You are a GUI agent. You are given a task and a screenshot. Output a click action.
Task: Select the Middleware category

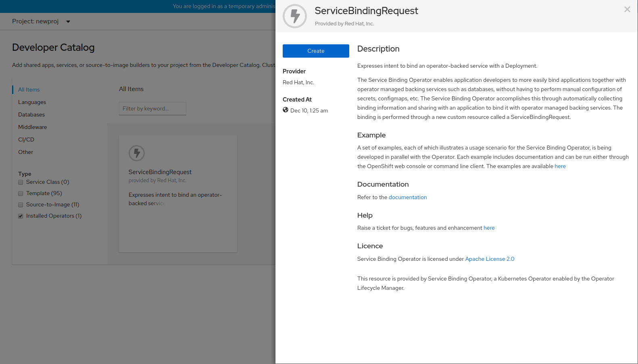33,127
